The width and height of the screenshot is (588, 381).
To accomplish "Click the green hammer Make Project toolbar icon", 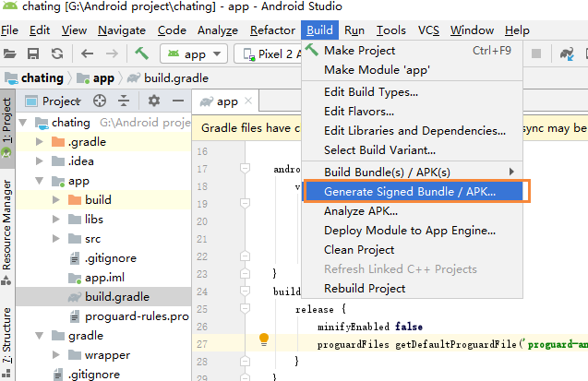I will point(141,54).
